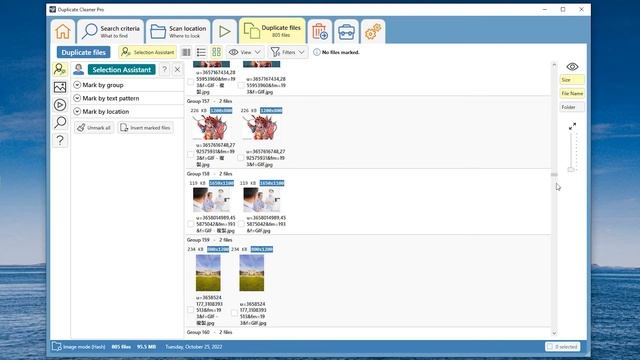Image resolution: width=640 pixels, height=360 pixels.
Task: Open the View dropdown
Action: 244,52
